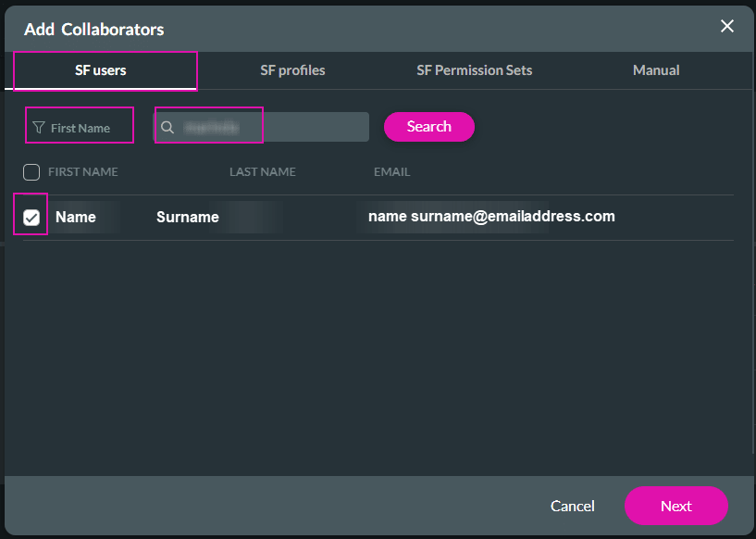
Task: Uncheck the selected Name Surname row
Action: [x=31, y=216]
